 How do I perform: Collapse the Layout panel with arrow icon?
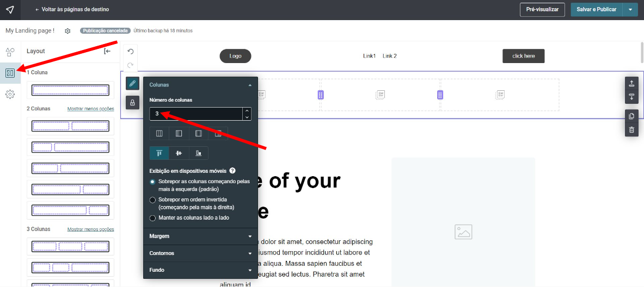[x=108, y=51]
